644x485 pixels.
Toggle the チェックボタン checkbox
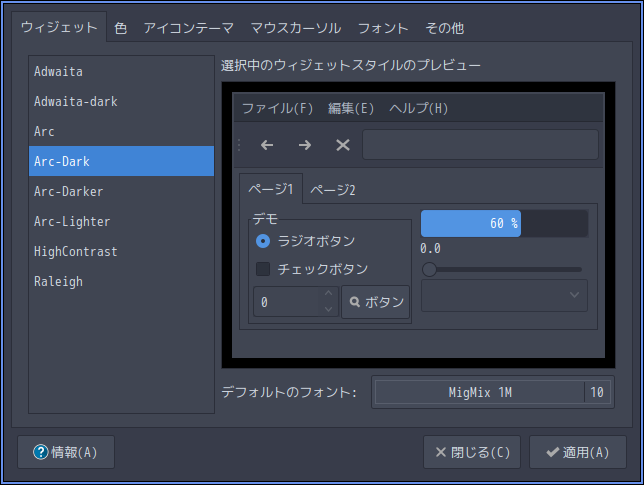263,269
